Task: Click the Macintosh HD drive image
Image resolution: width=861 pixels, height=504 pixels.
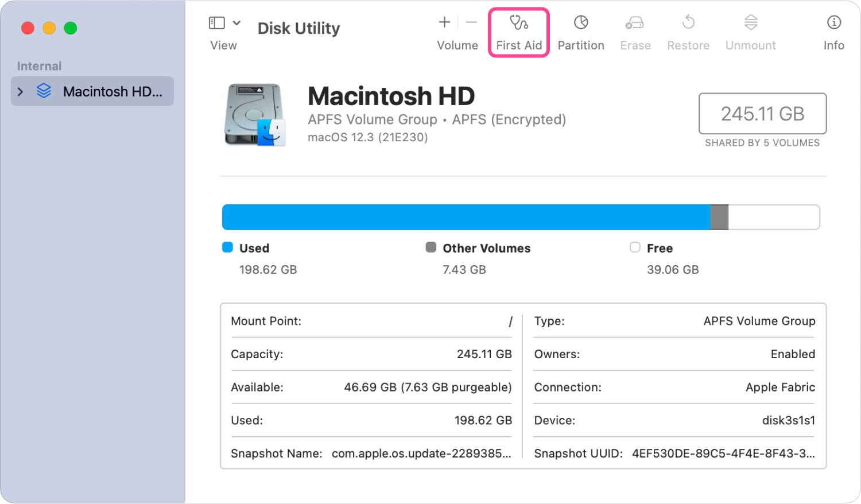Action: click(x=254, y=115)
